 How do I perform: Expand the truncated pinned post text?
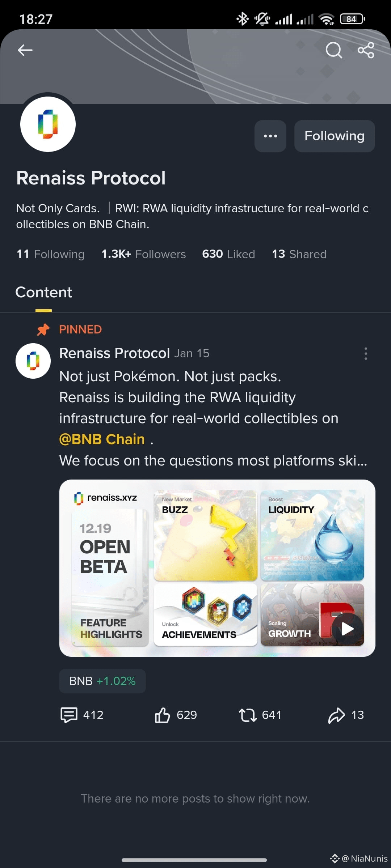(214, 460)
